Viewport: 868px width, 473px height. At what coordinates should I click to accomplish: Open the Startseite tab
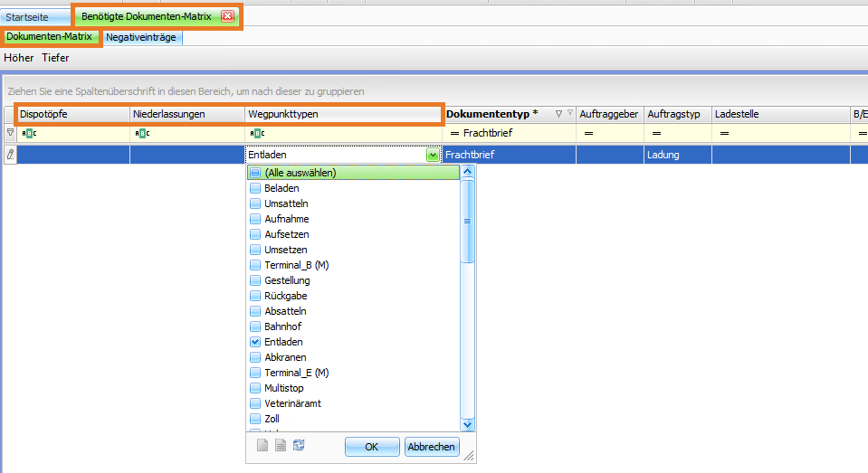tap(28, 16)
